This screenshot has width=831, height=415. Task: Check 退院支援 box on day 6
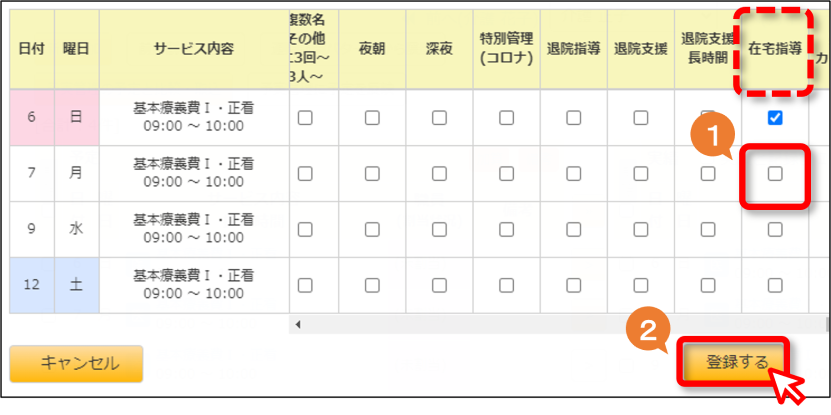point(641,118)
